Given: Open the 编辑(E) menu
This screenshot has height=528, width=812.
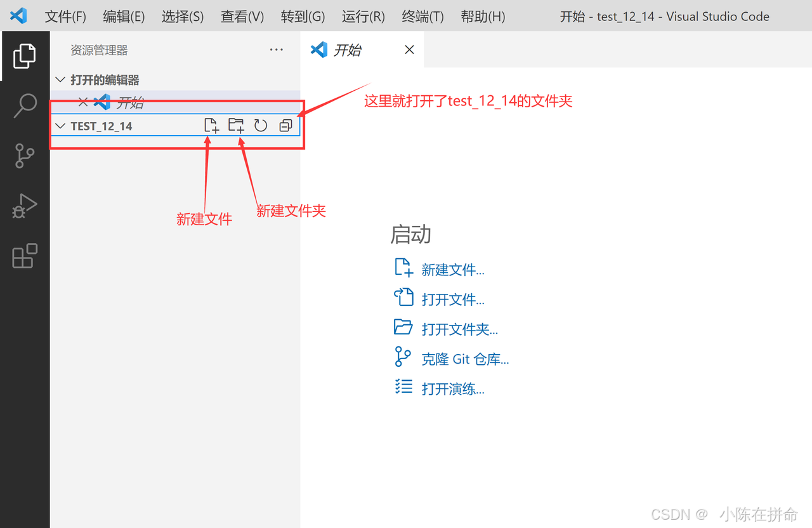Looking at the screenshot, I should click(124, 16).
